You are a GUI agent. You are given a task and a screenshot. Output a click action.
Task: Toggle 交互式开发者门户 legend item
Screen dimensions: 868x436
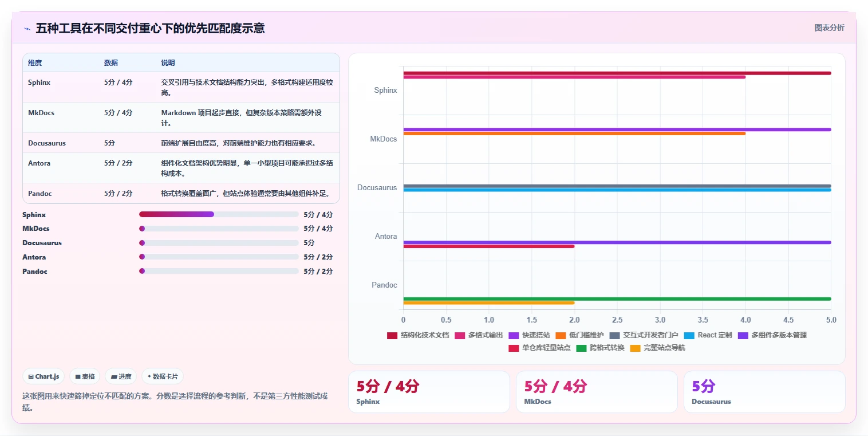(644, 335)
